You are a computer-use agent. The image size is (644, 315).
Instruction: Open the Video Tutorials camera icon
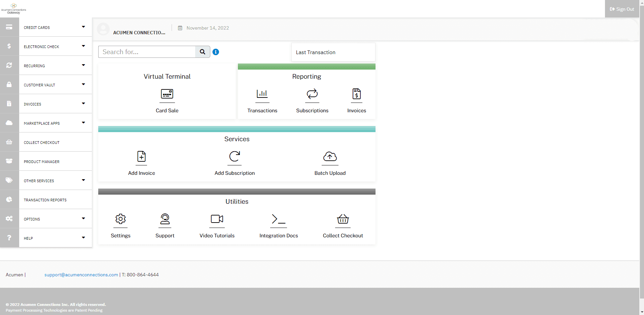pyautogui.click(x=217, y=219)
